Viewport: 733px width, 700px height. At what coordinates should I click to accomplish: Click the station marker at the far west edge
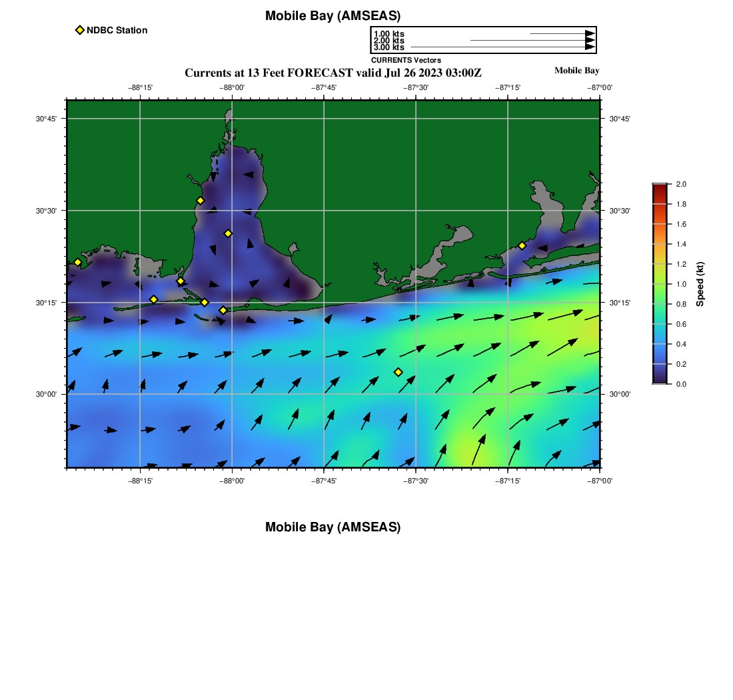(77, 262)
